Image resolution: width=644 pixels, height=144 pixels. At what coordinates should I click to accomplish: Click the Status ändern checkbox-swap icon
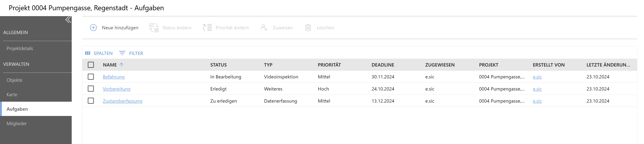click(154, 27)
